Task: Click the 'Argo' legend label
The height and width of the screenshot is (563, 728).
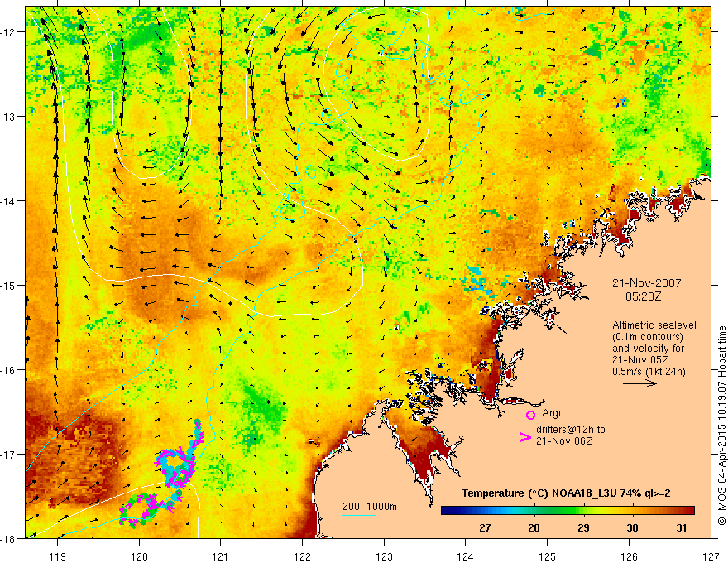Action: point(553,413)
